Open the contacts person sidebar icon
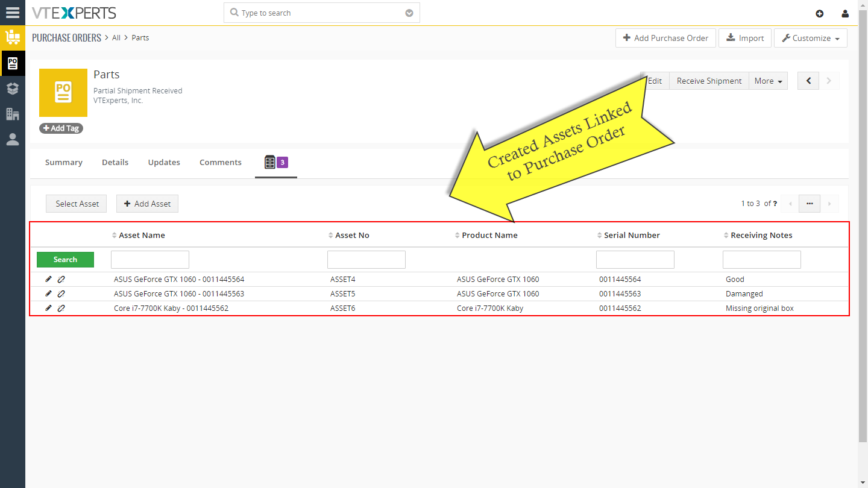Screen dimensions: 868x488 tap(13, 139)
